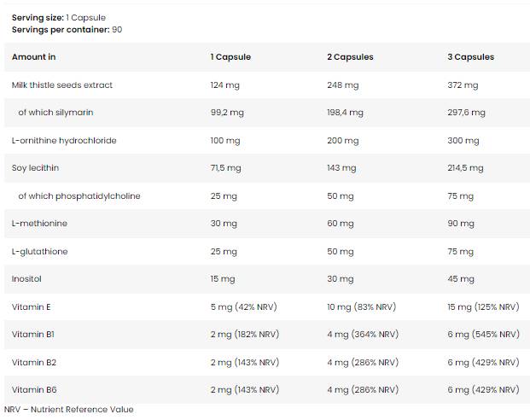Select the "L-methionine" row label
Image resolution: width=530 pixels, height=420 pixels.
click(x=39, y=224)
